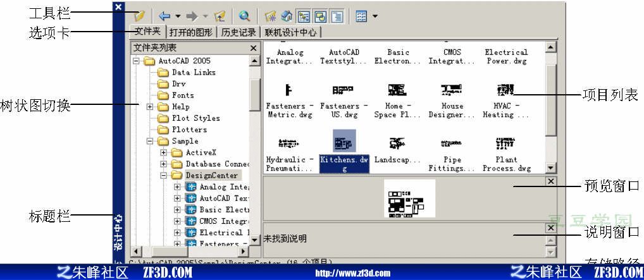Viewport: 644px width, 280px height.
Task: Click the CMOS Integrat... label
Action: (x=452, y=57)
